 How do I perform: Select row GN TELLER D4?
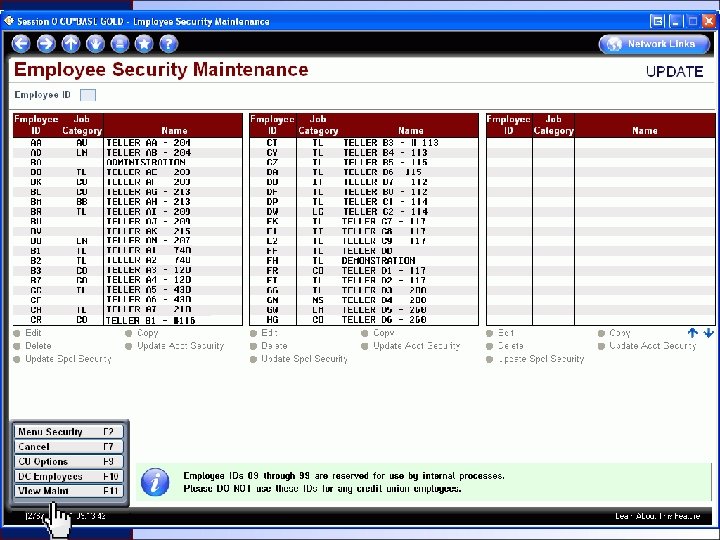[364, 300]
